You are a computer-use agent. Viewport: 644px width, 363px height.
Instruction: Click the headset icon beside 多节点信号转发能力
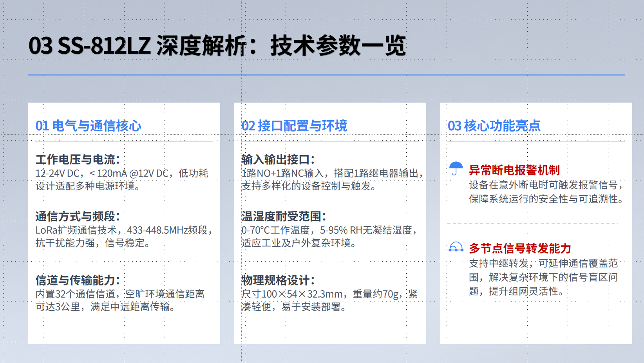click(x=456, y=247)
